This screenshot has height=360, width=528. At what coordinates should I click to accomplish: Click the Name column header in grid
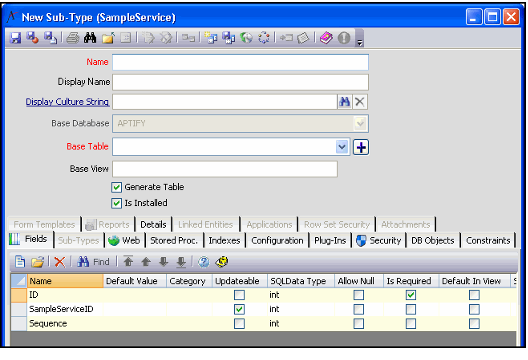pos(65,281)
